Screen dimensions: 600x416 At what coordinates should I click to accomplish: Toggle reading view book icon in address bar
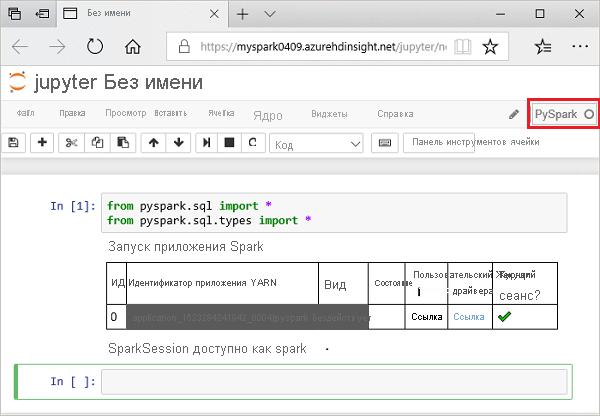462,47
